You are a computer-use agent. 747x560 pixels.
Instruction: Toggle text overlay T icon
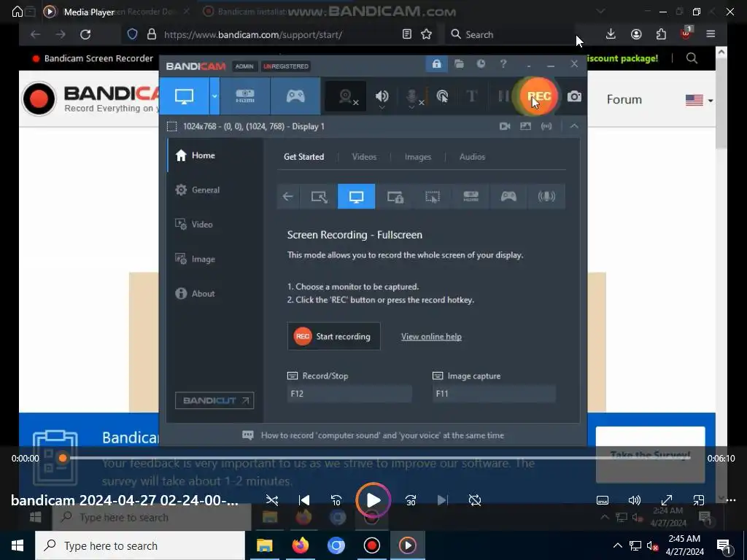pos(472,96)
